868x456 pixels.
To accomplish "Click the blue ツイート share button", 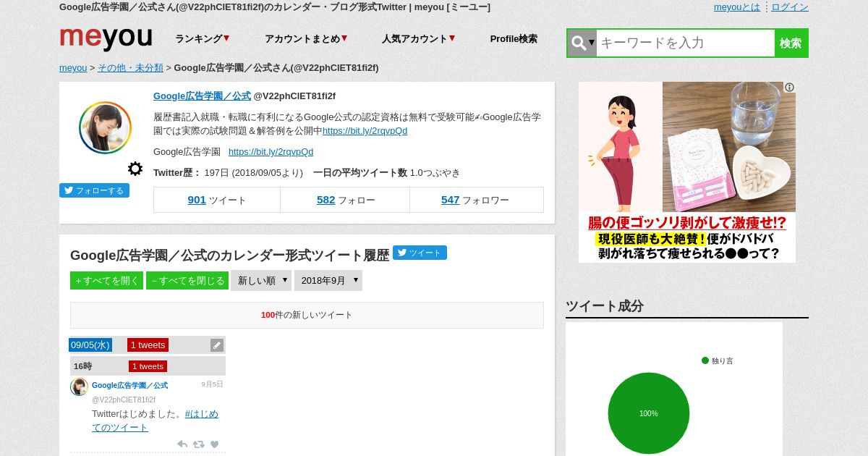I will (x=420, y=253).
